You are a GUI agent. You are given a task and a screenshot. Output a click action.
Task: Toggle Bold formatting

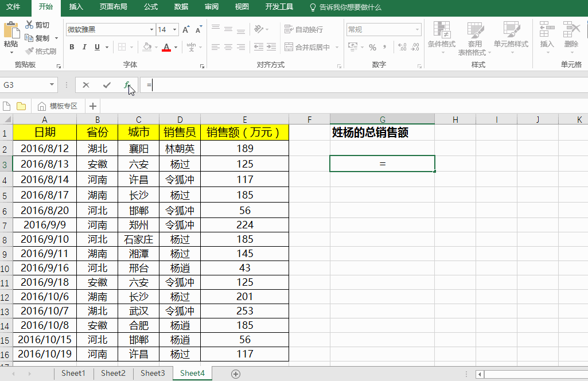pyautogui.click(x=72, y=47)
